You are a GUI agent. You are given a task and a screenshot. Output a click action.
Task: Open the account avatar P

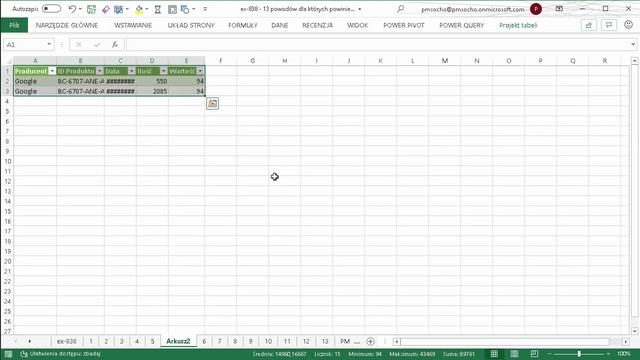coord(536,9)
